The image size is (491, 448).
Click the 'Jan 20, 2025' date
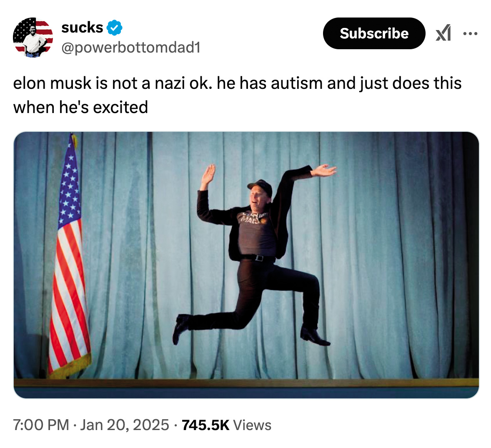coord(125,425)
